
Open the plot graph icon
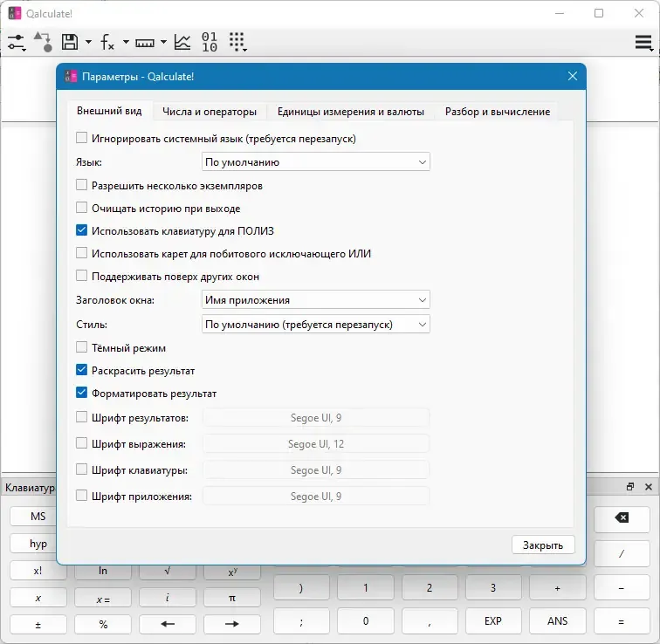pos(182,42)
